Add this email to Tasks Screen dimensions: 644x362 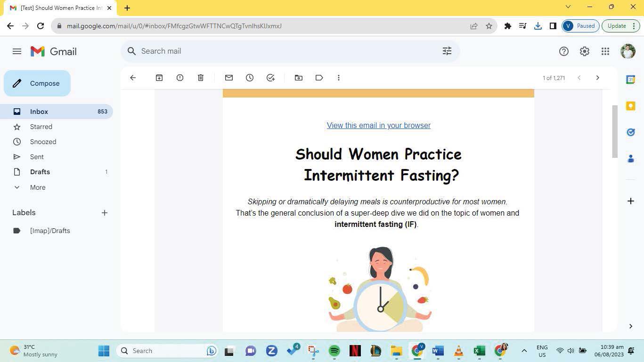click(270, 78)
